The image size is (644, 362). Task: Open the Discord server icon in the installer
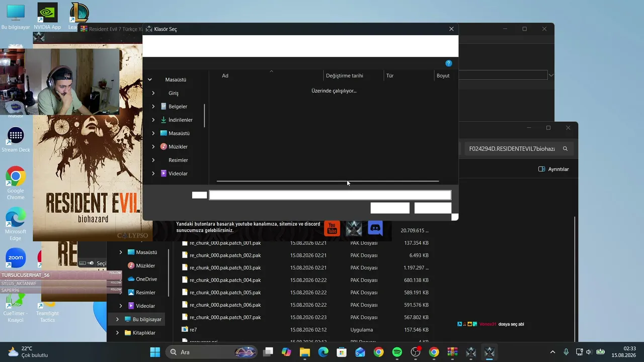point(375,228)
